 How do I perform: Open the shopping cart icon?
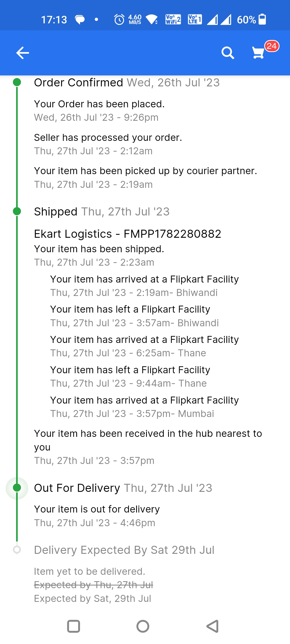[258, 53]
